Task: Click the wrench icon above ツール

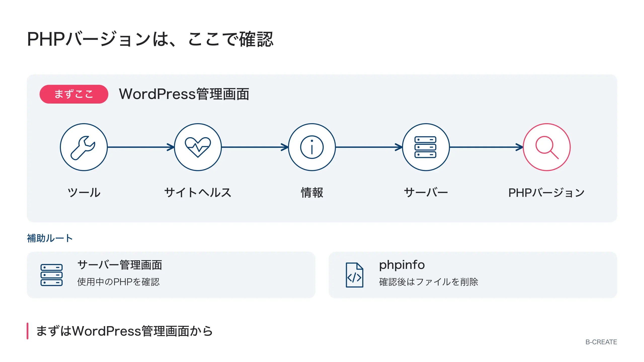Action: click(84, 147)
